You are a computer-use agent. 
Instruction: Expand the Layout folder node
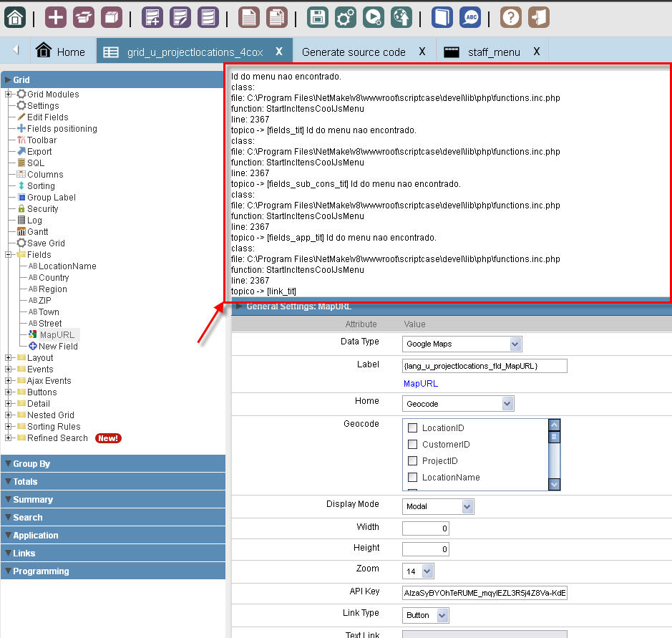click(8, 357)
